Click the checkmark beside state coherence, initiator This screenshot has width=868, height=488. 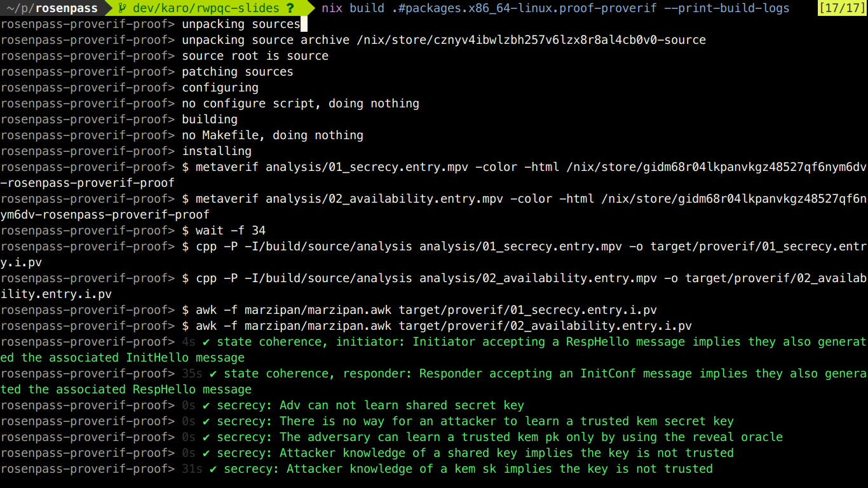pos(206,342)
